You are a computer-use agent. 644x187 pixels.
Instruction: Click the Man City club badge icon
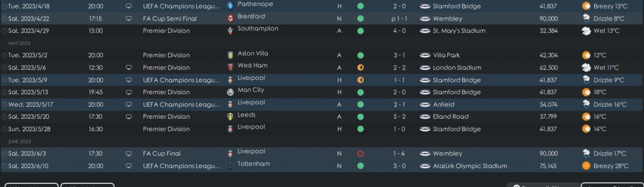pyautogui.click(x=230, y=92)
